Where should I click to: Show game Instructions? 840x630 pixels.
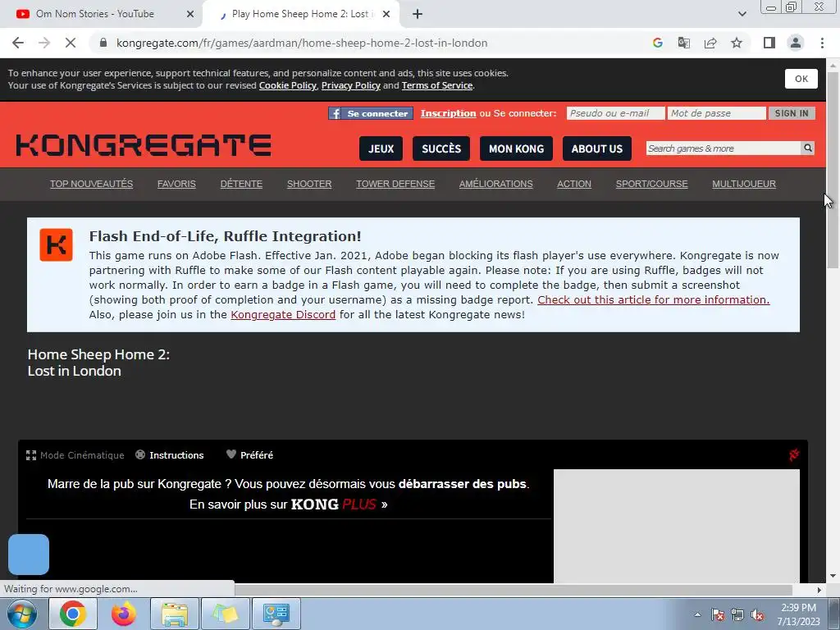point(169,455)
